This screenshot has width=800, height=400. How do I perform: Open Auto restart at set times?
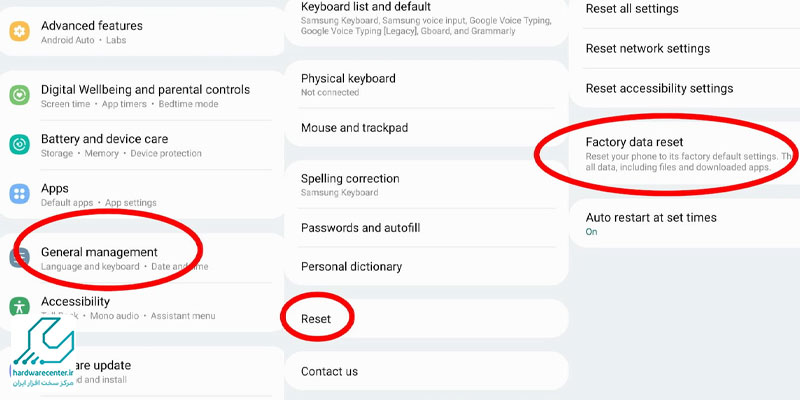(650, 218)
